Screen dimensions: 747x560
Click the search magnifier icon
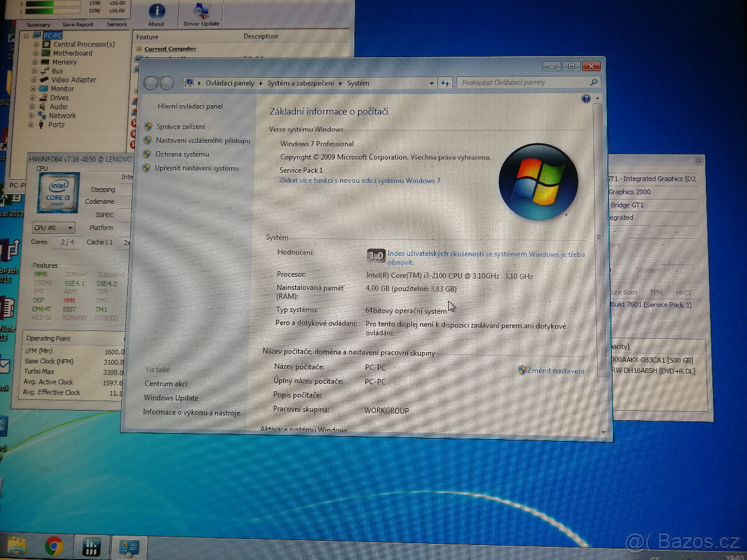(x=594, y=82)
